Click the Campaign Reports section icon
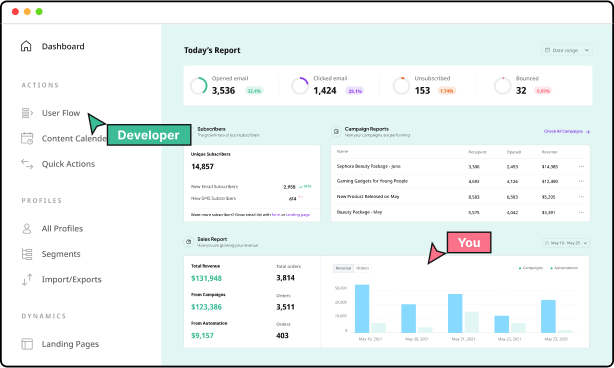 pyautogui.click(x=336, y=132)
